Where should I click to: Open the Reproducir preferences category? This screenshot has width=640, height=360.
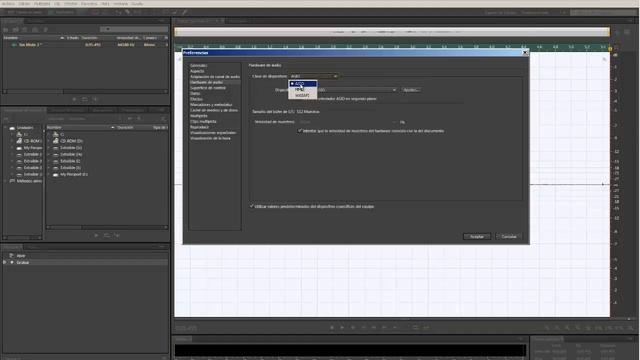(x=200, y=127)
